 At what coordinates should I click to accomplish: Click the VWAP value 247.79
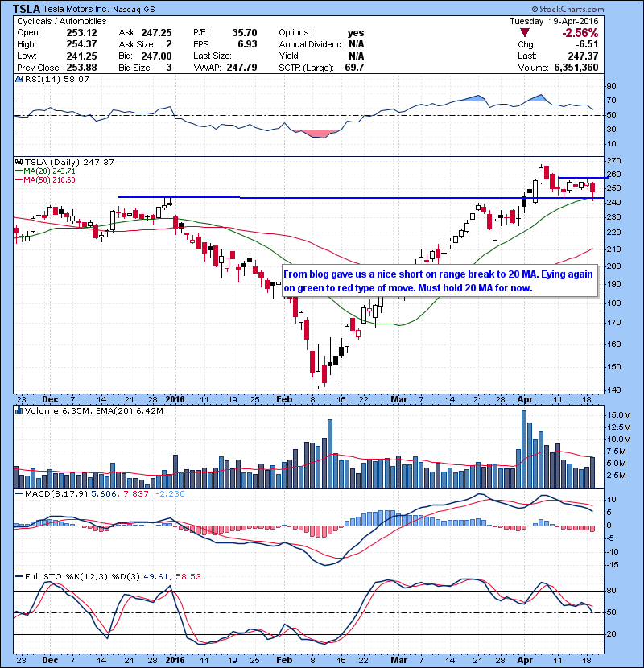coord(242,68)
